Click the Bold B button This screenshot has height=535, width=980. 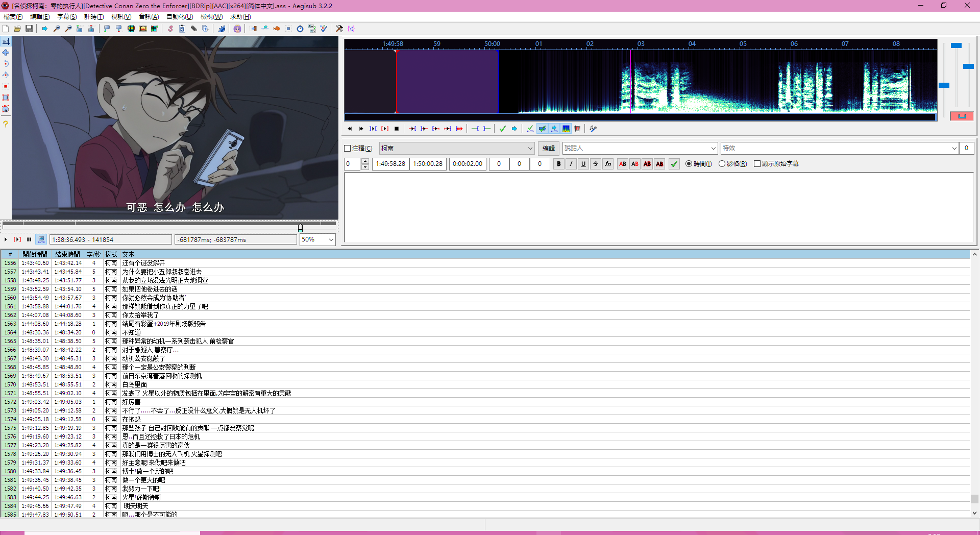pyautogui.click(x=559, y=164)
